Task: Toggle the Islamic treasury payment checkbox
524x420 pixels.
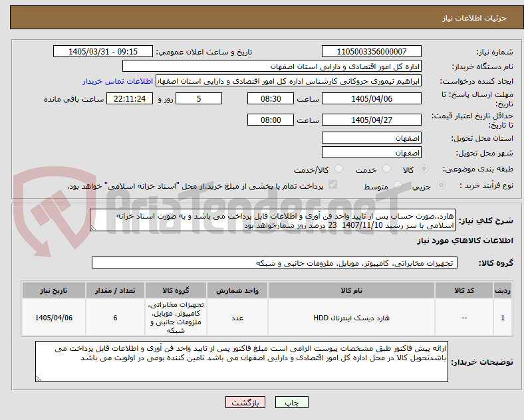Action: [333, 185]
